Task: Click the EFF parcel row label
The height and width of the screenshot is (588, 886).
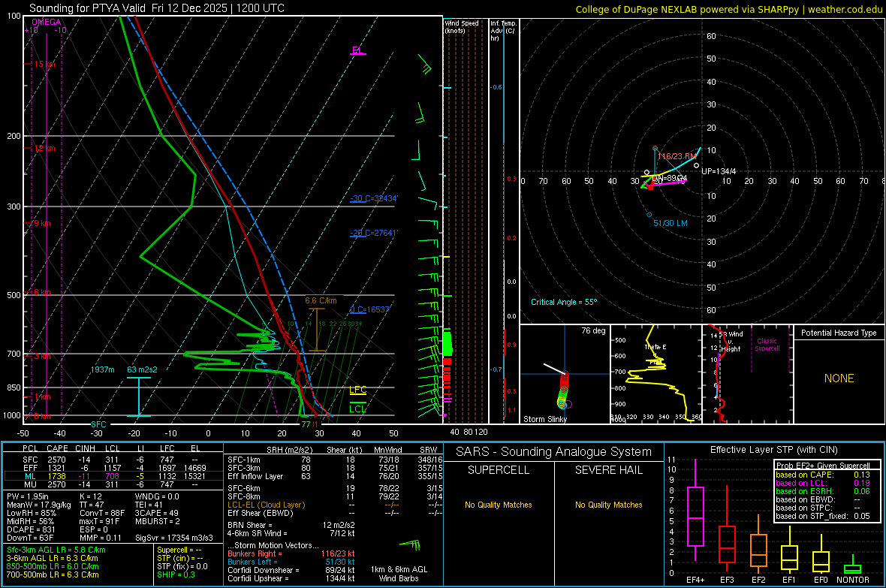Action: [x=30, y=468]
